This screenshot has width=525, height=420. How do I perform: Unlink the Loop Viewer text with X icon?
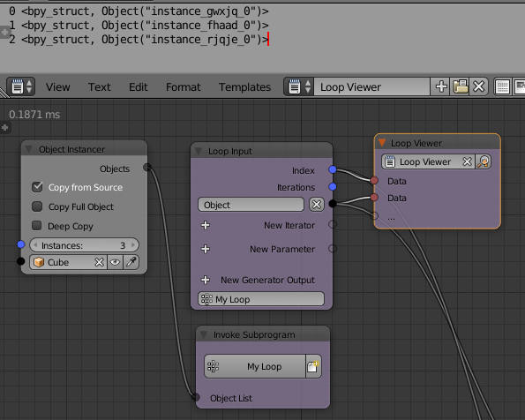(479, 86)
